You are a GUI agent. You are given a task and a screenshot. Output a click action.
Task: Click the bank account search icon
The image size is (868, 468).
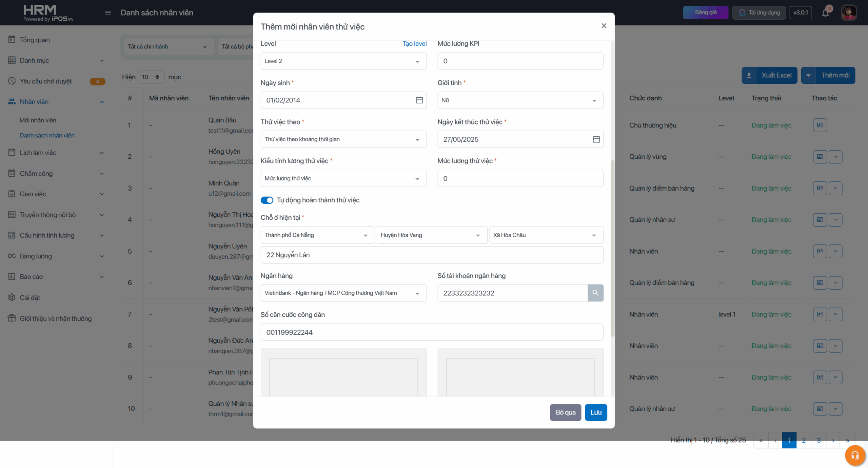[x=595, y=293]
